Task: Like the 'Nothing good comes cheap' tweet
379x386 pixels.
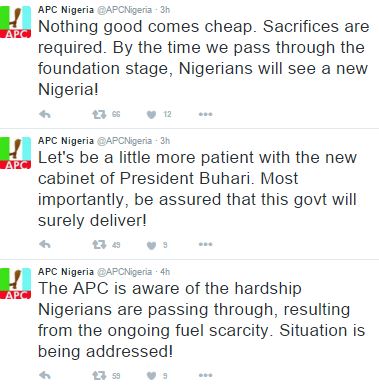Action: point(151,115)
